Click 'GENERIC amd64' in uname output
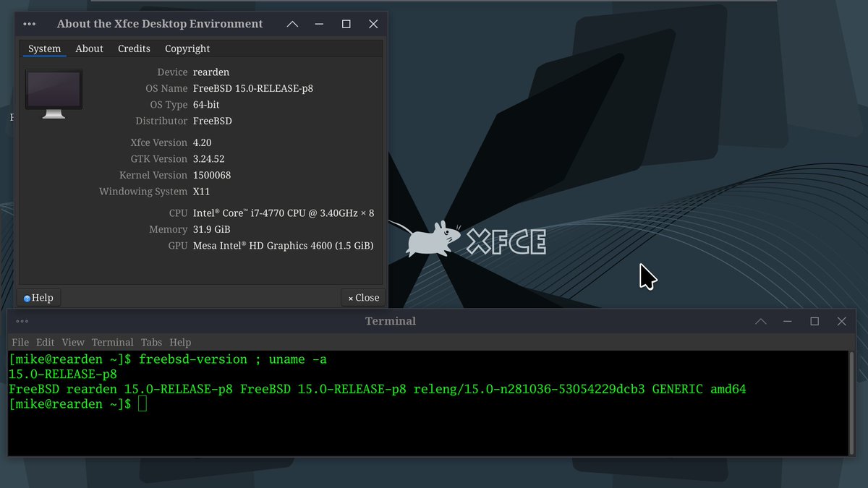Image resolution: width=868 pixels, height=488 pixels. [699, 389]
